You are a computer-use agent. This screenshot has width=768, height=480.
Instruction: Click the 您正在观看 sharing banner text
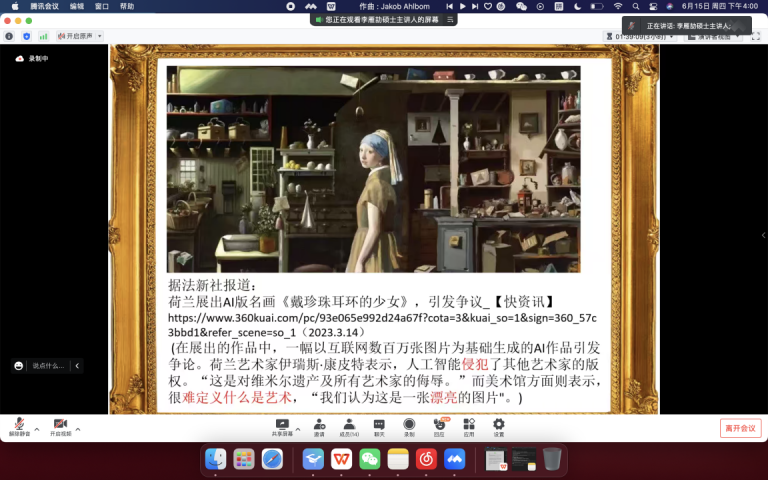coord(382,20)
